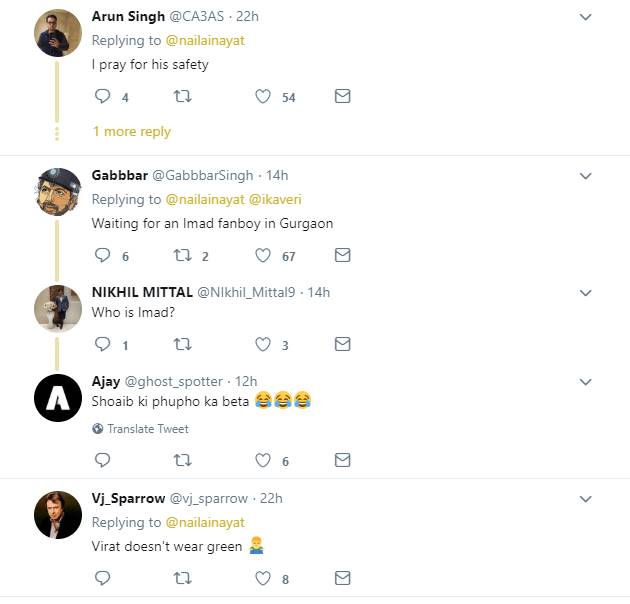This screenshot has height=604, width=630.
Task: Open the options caret on Gabbbar's tweet
Action: [586, 176]
